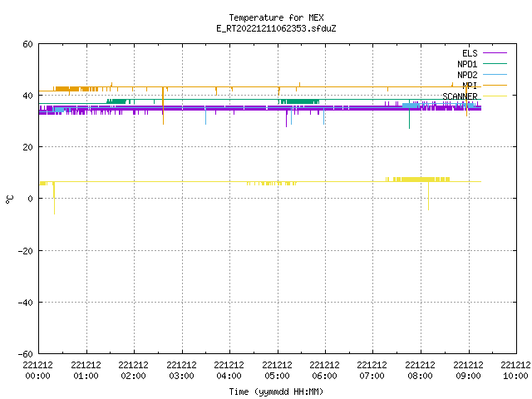Click the y-axis label 0

[x=30, y=199]
